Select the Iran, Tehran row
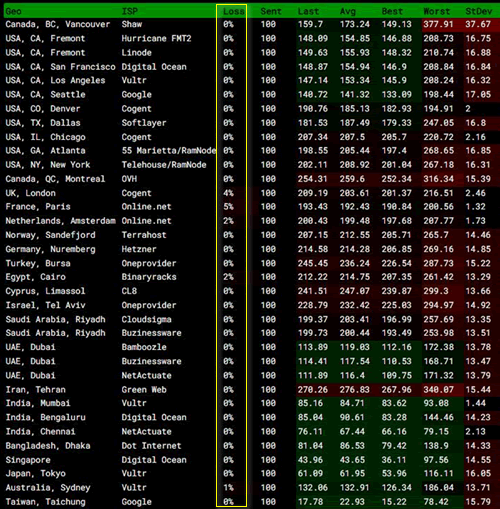500x509 pixels. coord(250,390)
